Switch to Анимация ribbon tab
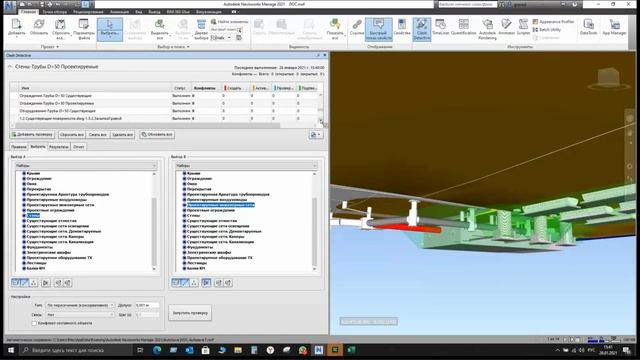 click(x=120, y=12)
